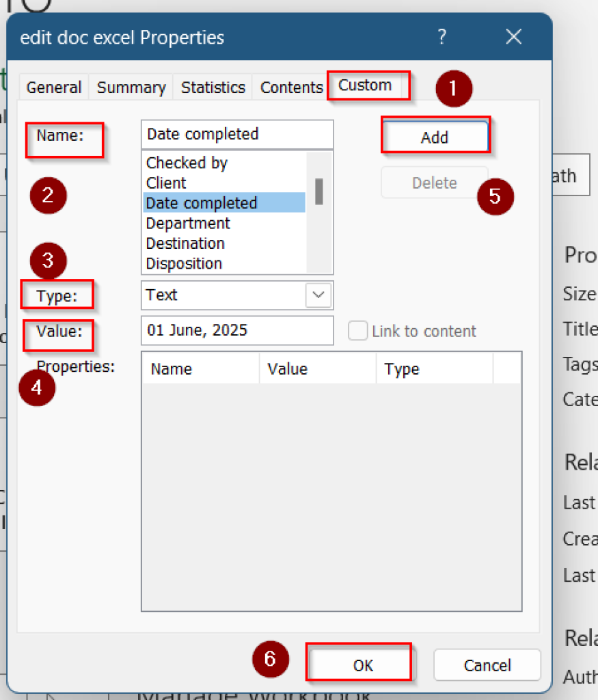Click the Value field containing the date
This screenshot has width=598, height=700.
[236, 331]
